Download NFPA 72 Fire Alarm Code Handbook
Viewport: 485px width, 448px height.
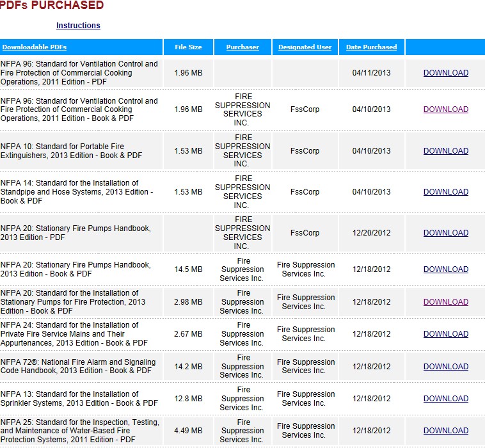[x=446, y=366]
